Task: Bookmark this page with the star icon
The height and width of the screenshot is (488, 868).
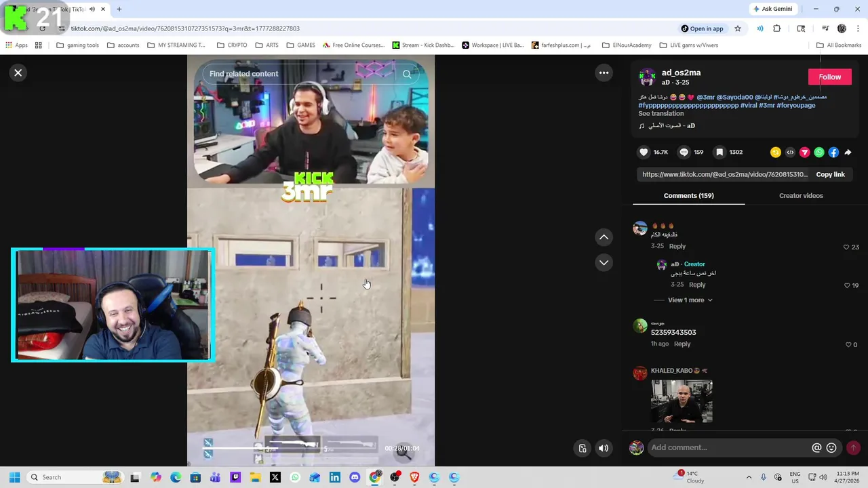Action: tap(738, 28)
